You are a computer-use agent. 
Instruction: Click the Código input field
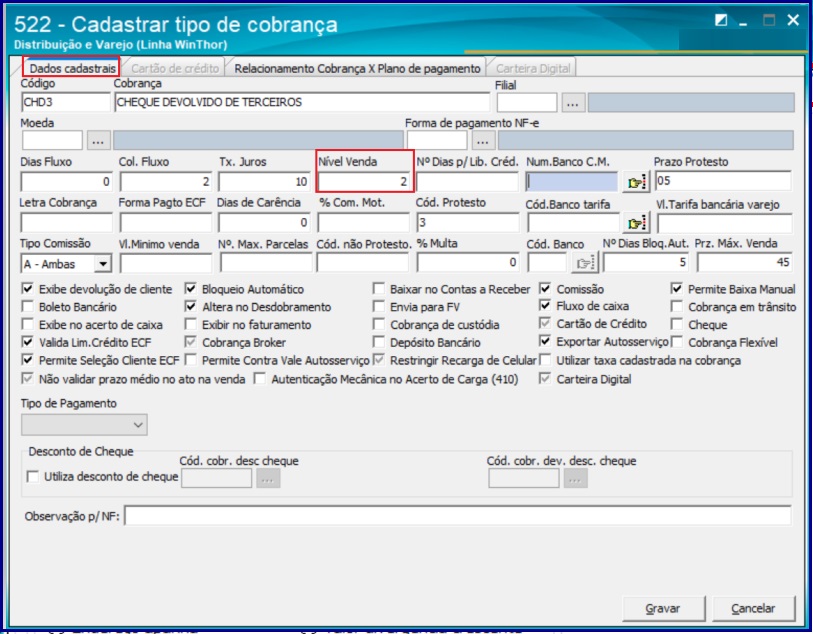[65, 102]
